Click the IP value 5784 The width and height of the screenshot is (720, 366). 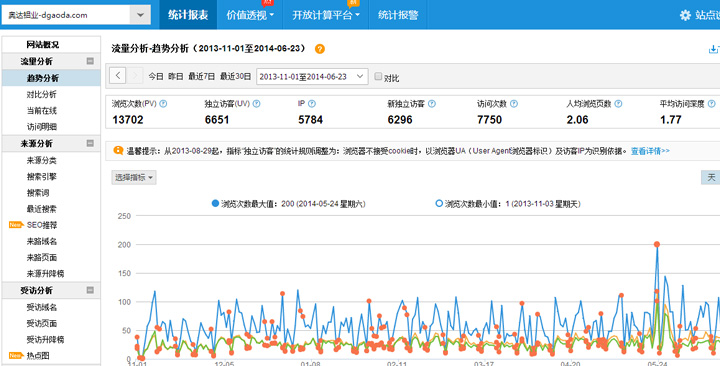(310, 120)
